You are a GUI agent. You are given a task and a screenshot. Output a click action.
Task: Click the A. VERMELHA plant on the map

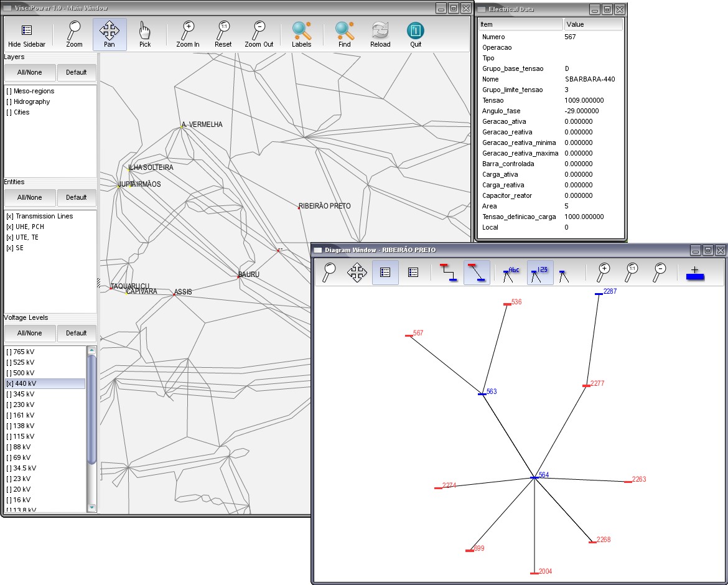point(182,127)
